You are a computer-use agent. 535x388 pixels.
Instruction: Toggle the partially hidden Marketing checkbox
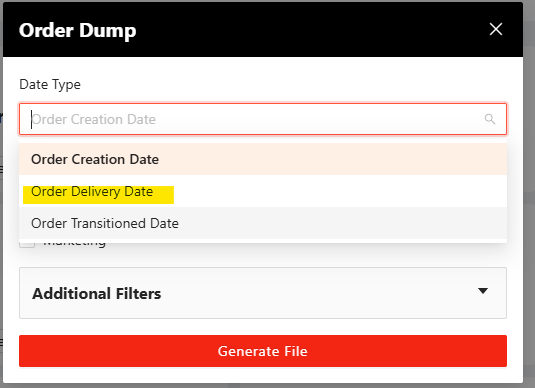[27, 244]
